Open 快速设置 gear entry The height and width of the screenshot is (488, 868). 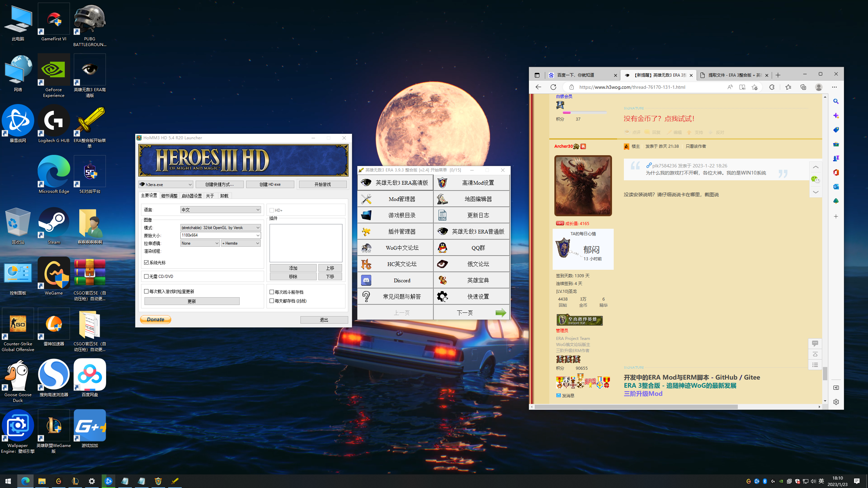point(471,297)
